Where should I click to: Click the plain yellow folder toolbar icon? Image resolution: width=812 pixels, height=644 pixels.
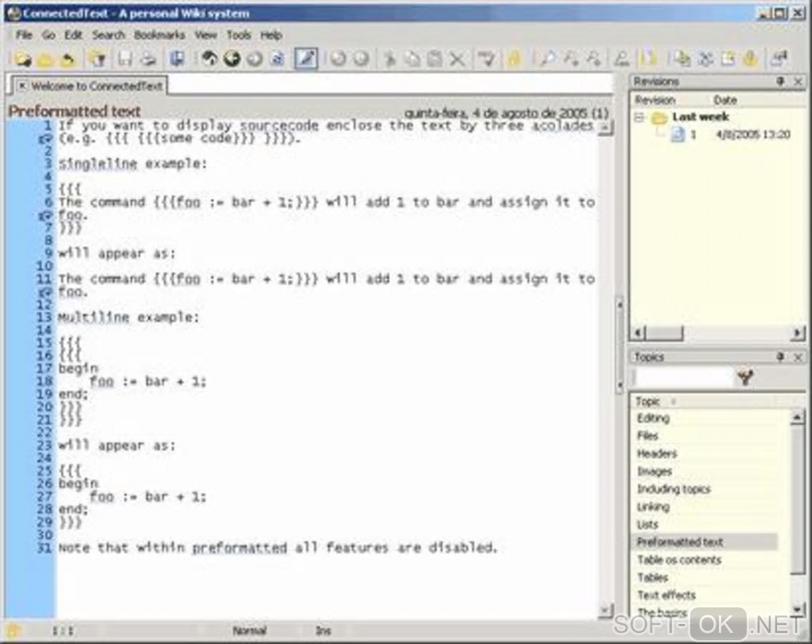(x=45, y=60)
